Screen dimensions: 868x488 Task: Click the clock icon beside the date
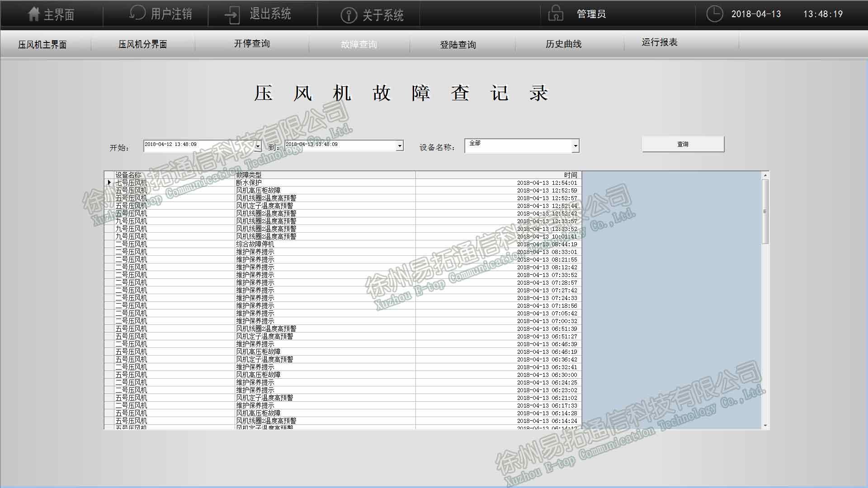pyautogui.click(x=714, y=14)
